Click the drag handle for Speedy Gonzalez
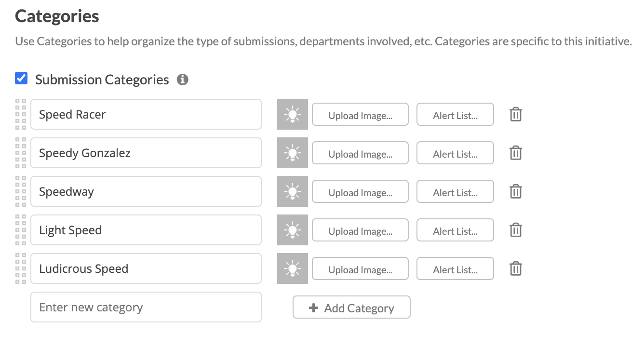This screenshot has width=644, height=348. pyautogui.click(x=21, y=153)
